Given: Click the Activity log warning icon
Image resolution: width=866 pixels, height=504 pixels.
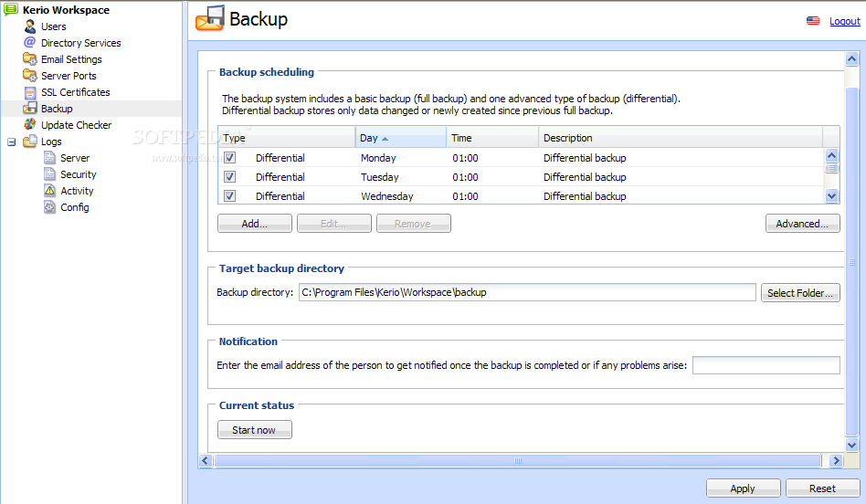Looking at the screenshot, I should [x=50, y=191].
